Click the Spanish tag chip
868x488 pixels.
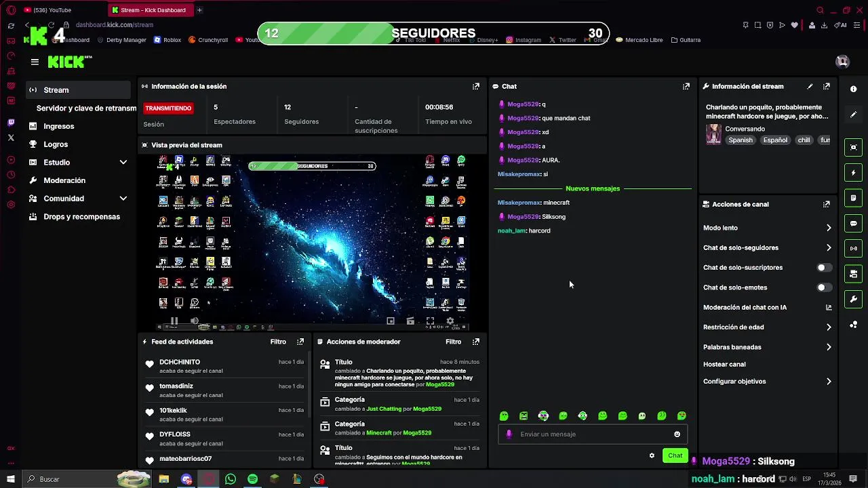(x=741, y=140)
